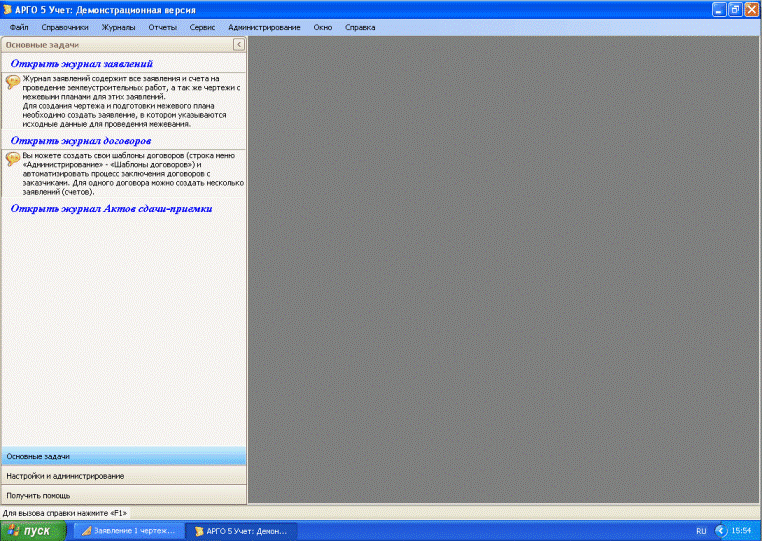Open the Актов сдачи-приемки journal link
This screenshot has height=541, width=762.
click(x=111, y=208)
